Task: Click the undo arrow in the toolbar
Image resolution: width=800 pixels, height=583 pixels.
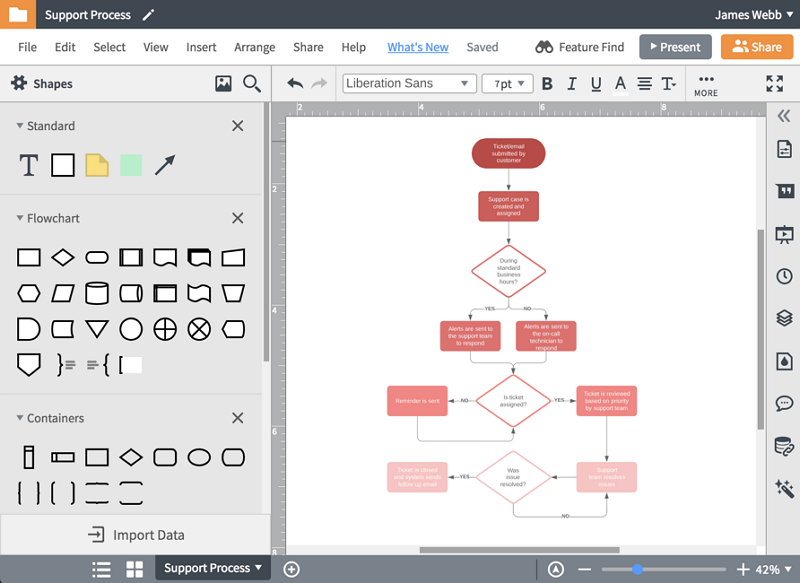Action: pos(295,84)
